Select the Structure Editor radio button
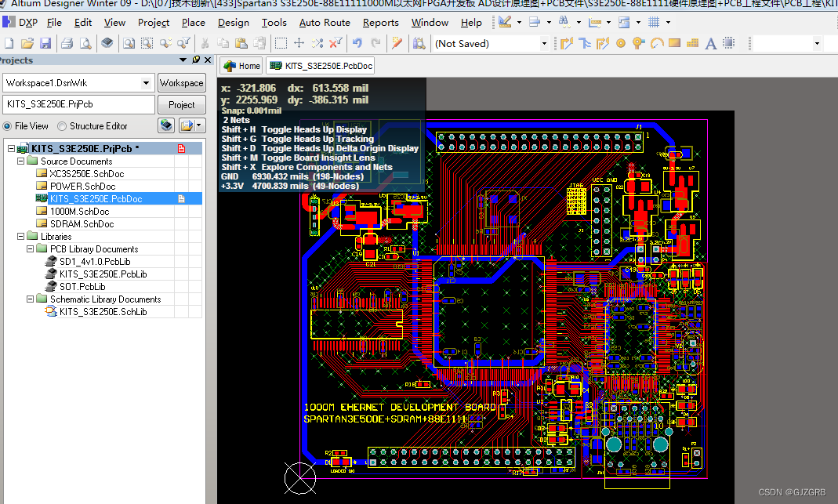The image size is (838, 504). [62, 126]
